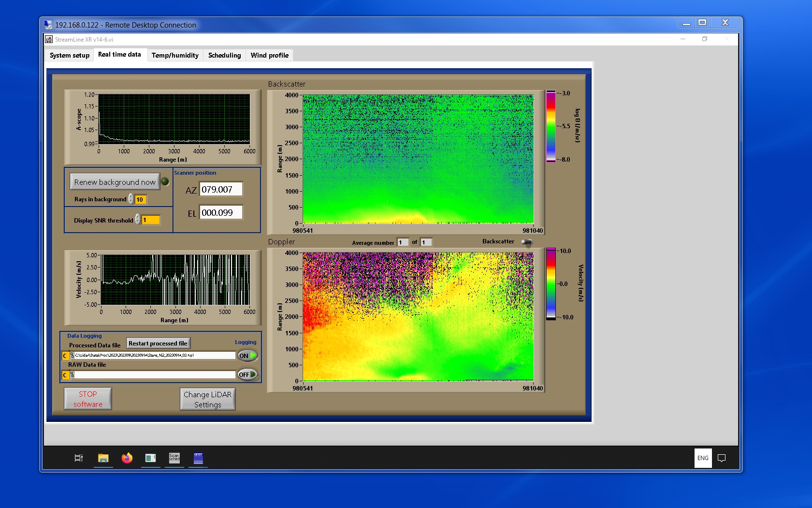Open the Scan sched app in taskbar
Viewport: 812px width, 508px height.
click(174, 458)
